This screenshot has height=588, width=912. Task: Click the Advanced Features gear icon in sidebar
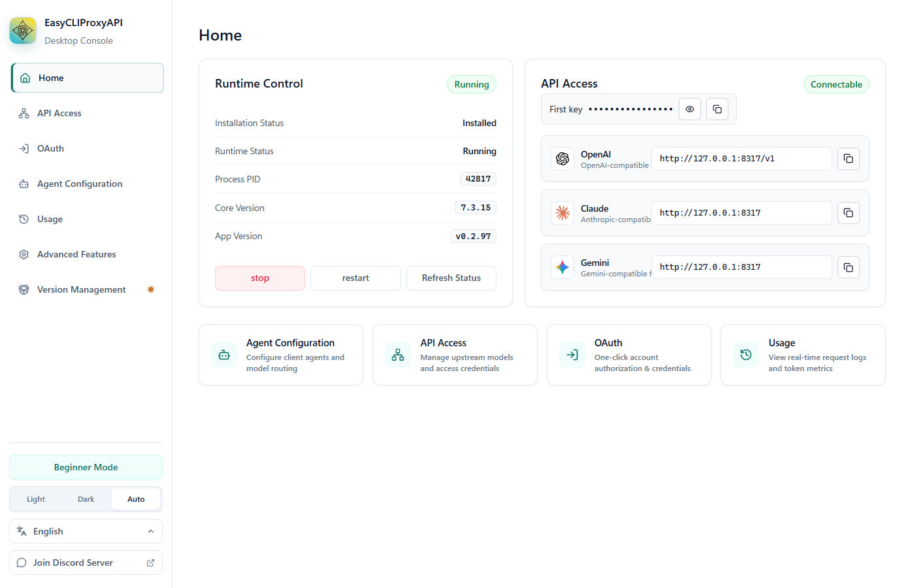coord(24,254)
